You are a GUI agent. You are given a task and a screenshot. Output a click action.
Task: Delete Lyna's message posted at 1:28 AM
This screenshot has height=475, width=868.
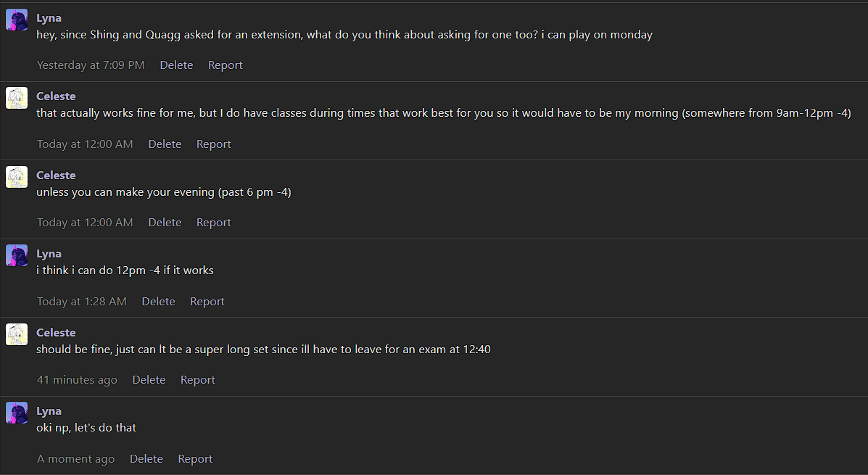(158, 302)
